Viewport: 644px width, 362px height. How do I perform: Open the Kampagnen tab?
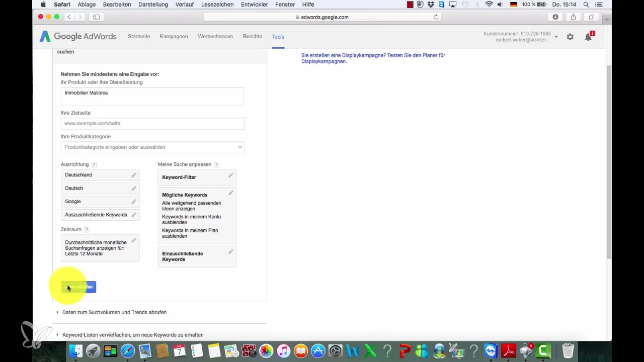click(x=174, y=37)
